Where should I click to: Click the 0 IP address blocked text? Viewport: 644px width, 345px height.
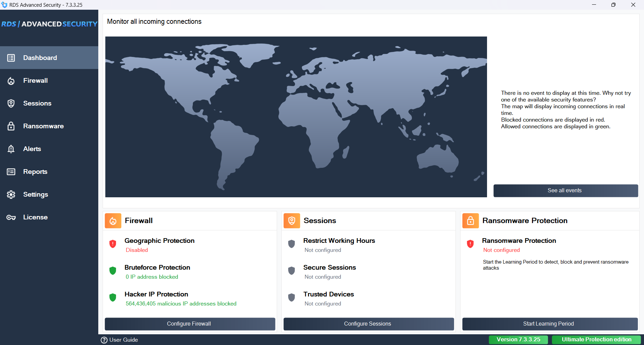click(152, 277)
